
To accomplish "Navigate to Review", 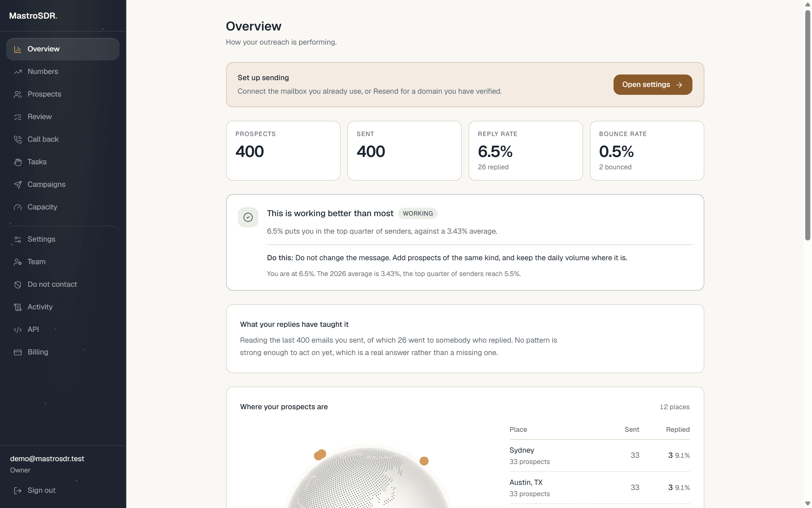I will click(x=63, y=117).
